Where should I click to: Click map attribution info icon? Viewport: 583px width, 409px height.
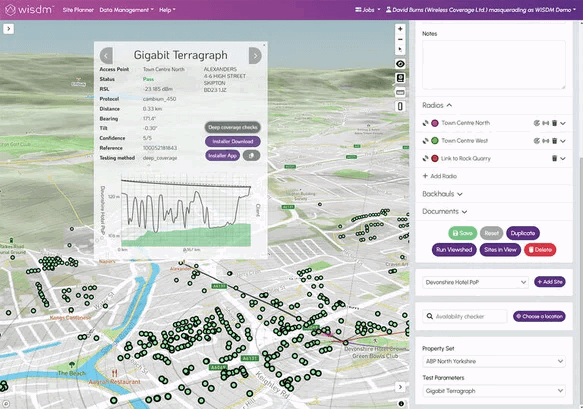tap(401, 404)
